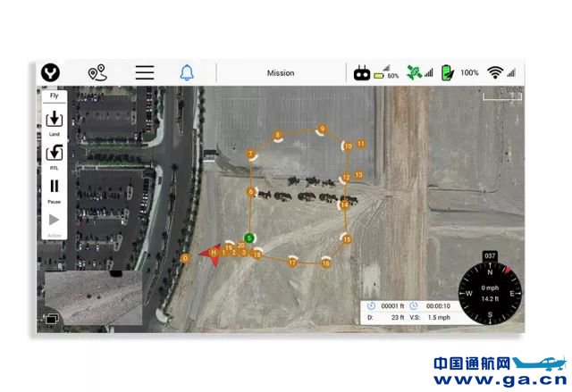
Task: Select the green start waypoint S
Action: click(x=250, y=238)
